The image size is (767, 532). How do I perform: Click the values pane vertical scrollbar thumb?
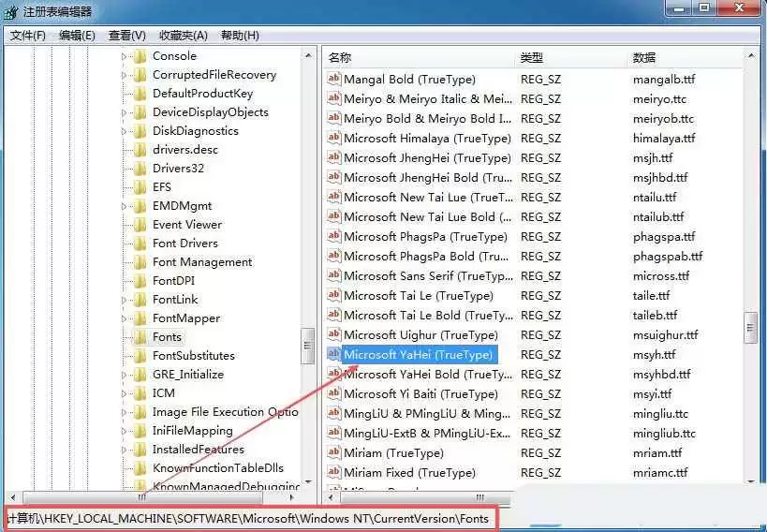pos(750,328)
